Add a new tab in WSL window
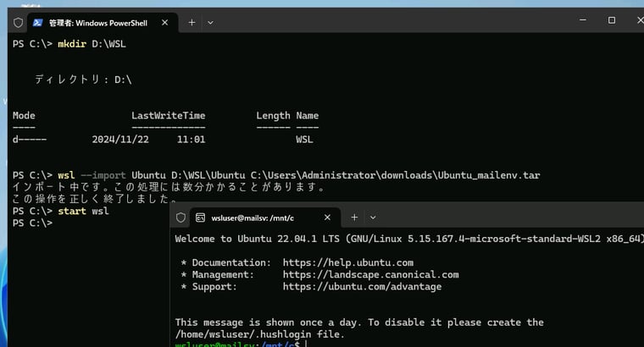This screenshot has height=347, width=644. 354,218
